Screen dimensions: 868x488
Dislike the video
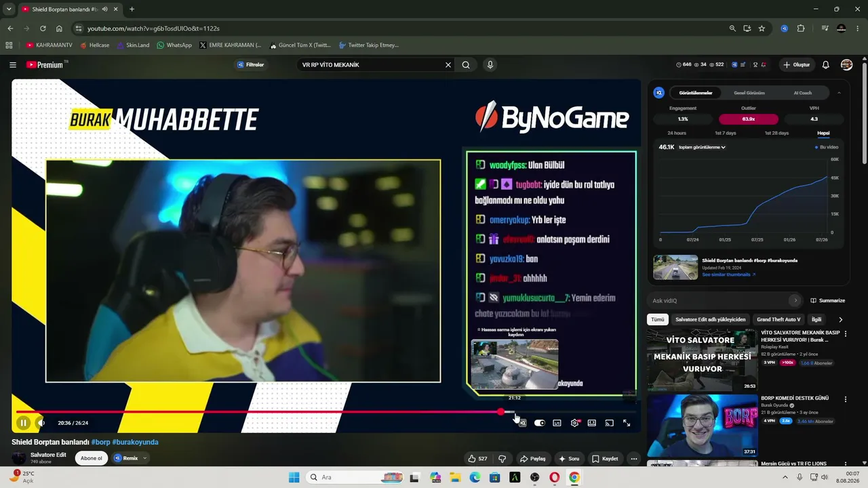click(502, 459)
